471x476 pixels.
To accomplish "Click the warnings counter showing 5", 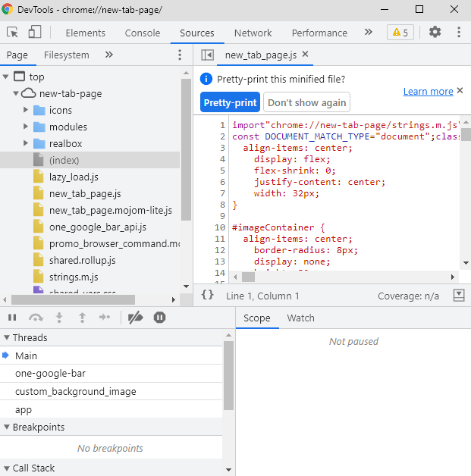I will click(x=400, y=32).
